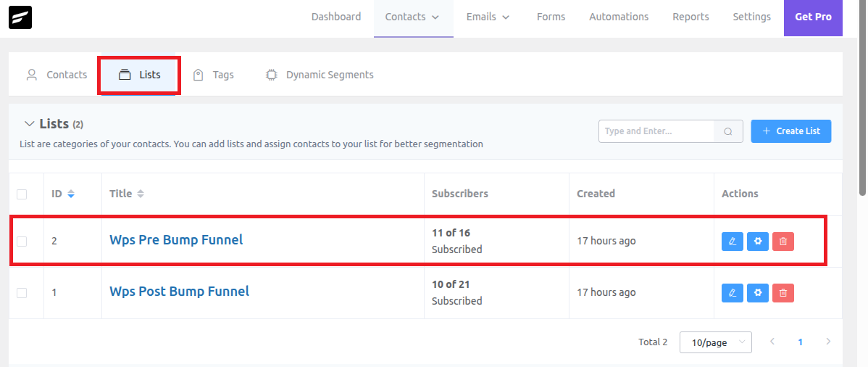Screen dimensions: 868x367
Task: Go to Dashboard
Action: tap(336, 17)
